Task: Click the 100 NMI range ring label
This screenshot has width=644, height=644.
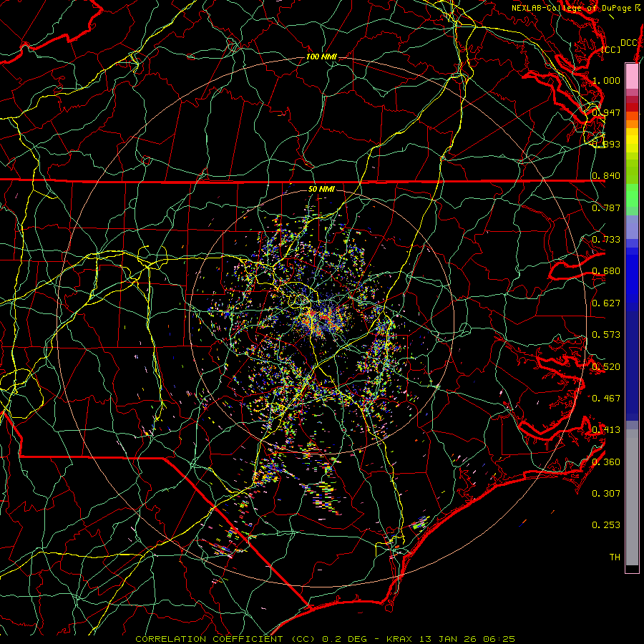Action: pos(321,57)
